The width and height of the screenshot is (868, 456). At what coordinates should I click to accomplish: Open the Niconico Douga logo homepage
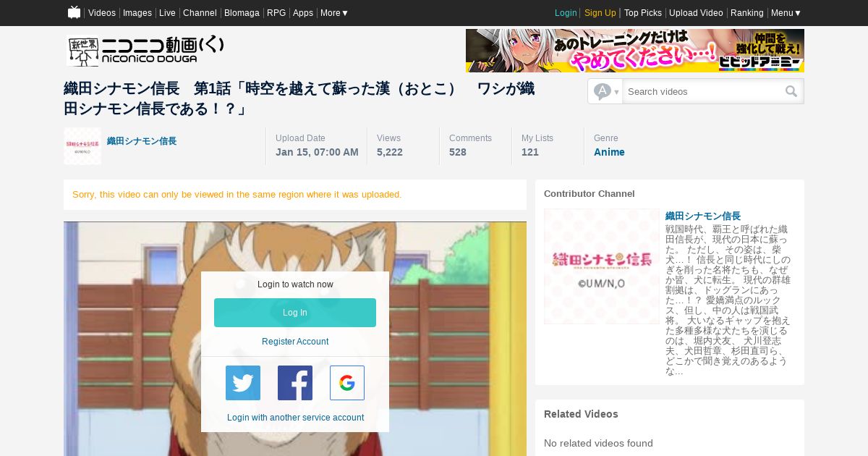point(145,50)
